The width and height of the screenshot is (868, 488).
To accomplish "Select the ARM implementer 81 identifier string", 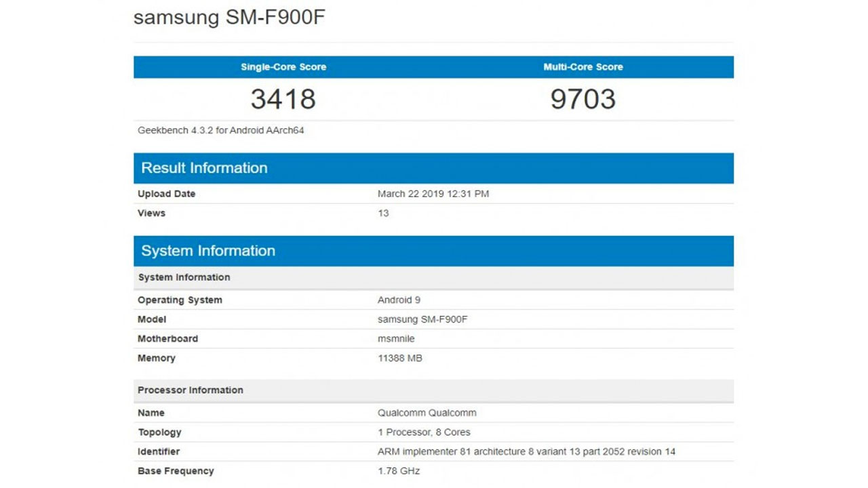I will click(x=526, y=451).
